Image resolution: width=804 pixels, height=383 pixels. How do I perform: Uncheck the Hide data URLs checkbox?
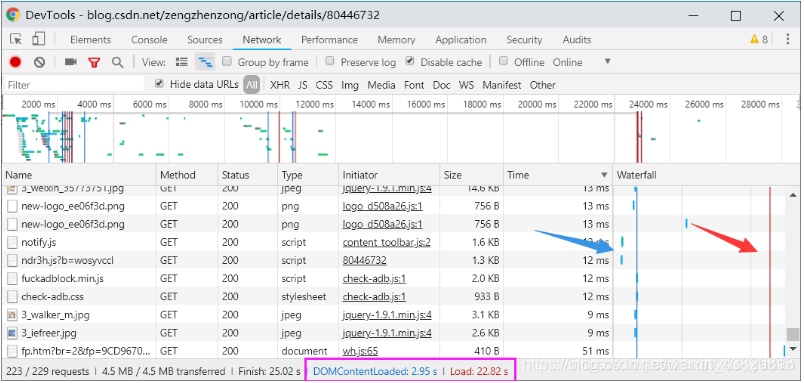point(159,84)
